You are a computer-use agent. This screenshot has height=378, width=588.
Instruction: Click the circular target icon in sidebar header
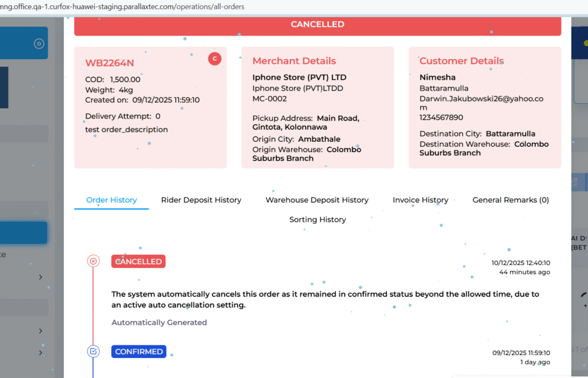pyautogui.click(x=39, y=44)
